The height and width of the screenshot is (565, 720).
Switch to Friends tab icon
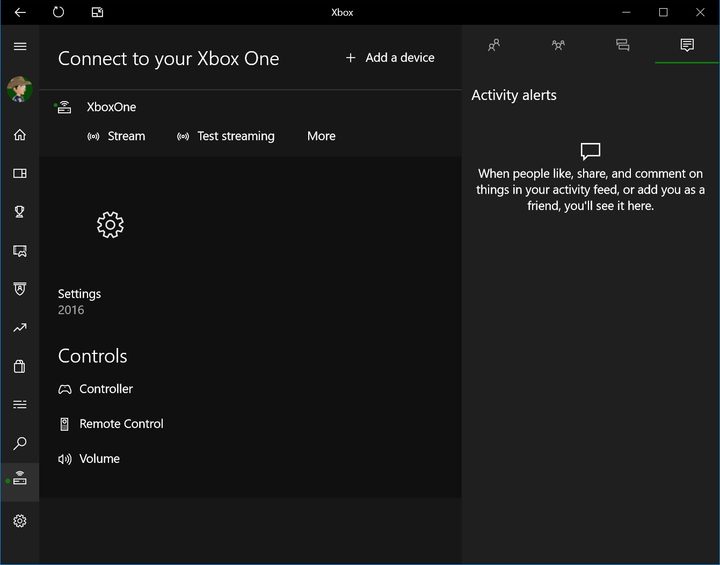494,45
